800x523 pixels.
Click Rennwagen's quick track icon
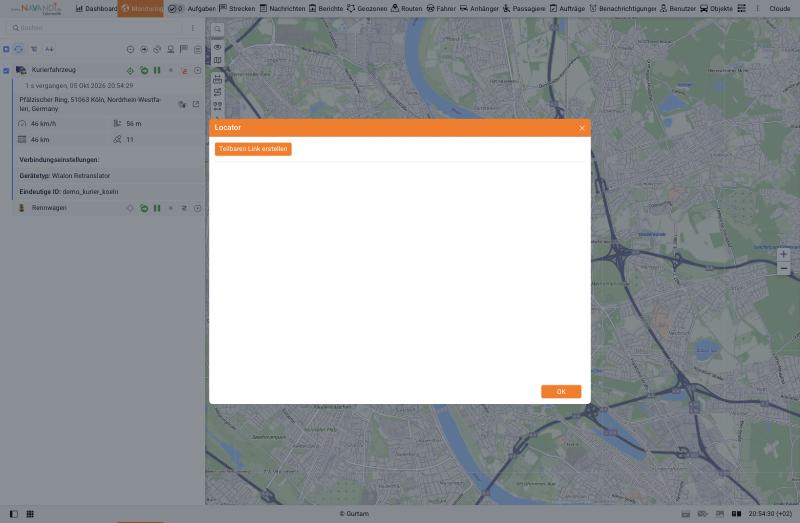184,208
